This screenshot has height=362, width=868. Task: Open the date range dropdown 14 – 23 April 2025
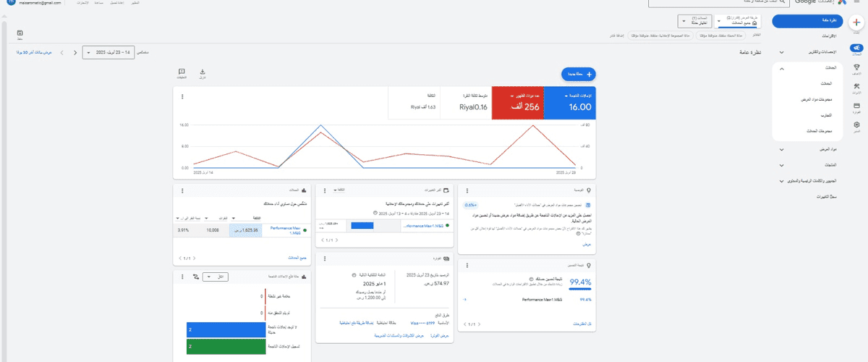109,52
